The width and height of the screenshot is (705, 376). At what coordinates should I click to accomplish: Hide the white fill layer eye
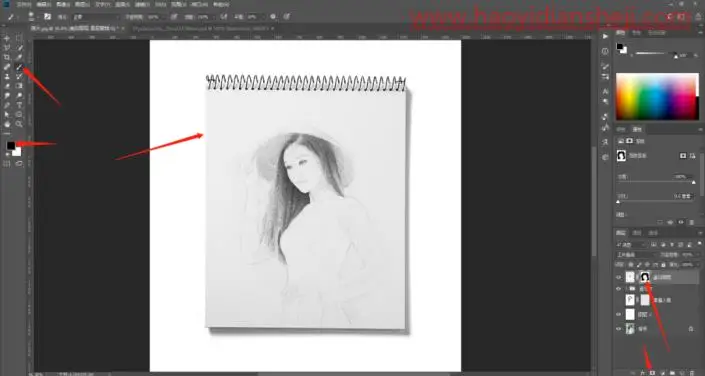618,314
